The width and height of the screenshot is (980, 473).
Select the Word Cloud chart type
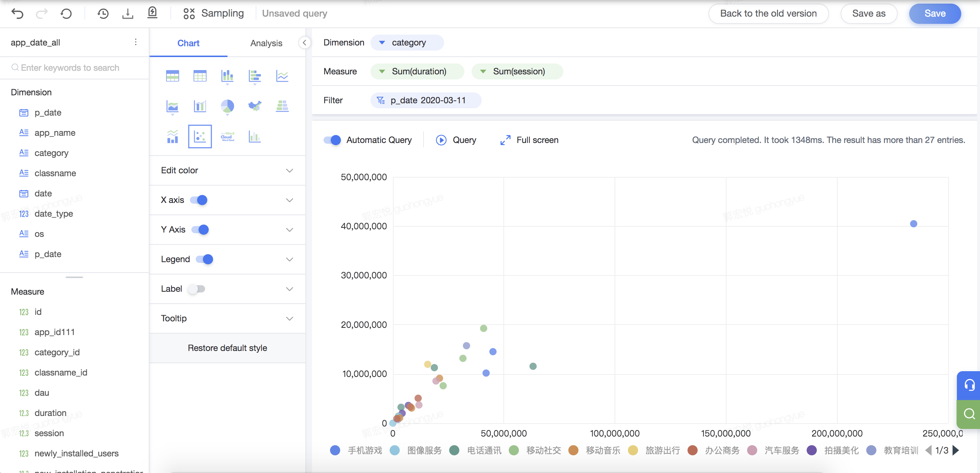(x=227, y=136)
